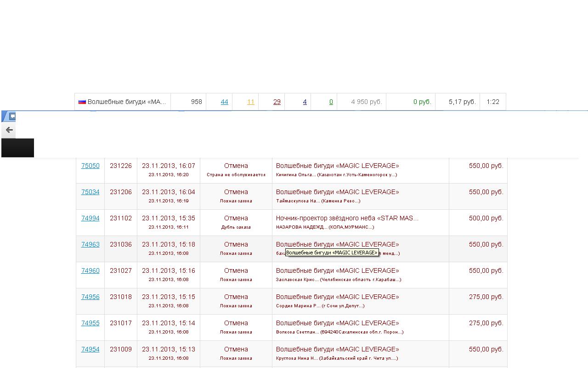
Task: Click the Страна не обслуживается cancel reason
Action: pyautogui.click(x=236, y=175)
